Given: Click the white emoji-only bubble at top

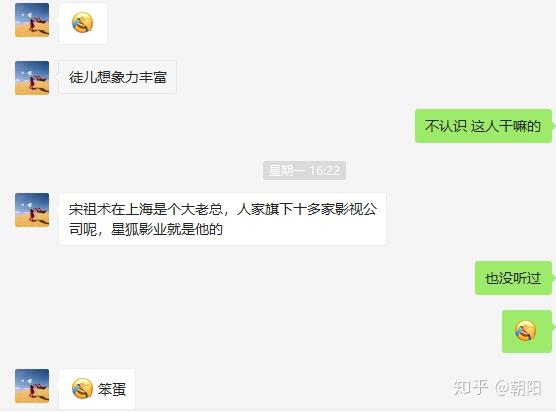Looking at the screenshot, I should [83, 23].
